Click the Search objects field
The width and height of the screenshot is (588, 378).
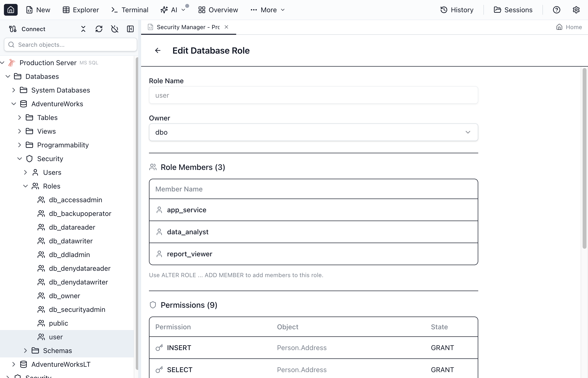(70, 45)
